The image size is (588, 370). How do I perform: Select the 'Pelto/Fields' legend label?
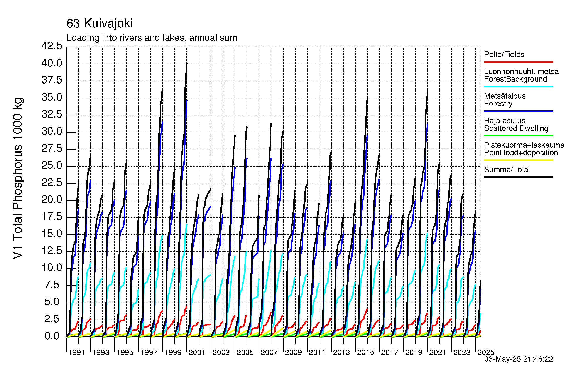pyautogui.click(x=504, y=54)
